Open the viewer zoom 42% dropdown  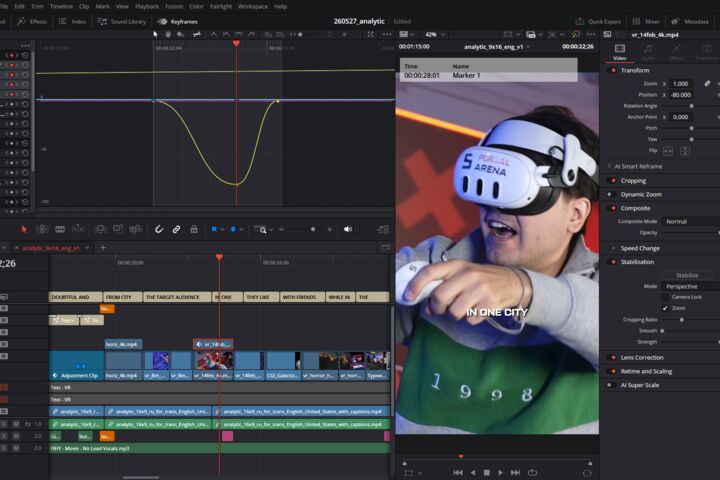point(435,34)
